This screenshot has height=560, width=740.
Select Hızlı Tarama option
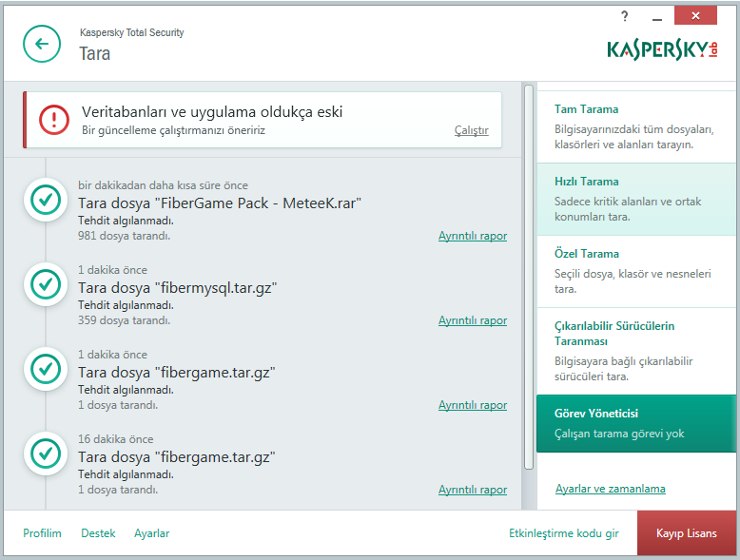tap(636, 199)
